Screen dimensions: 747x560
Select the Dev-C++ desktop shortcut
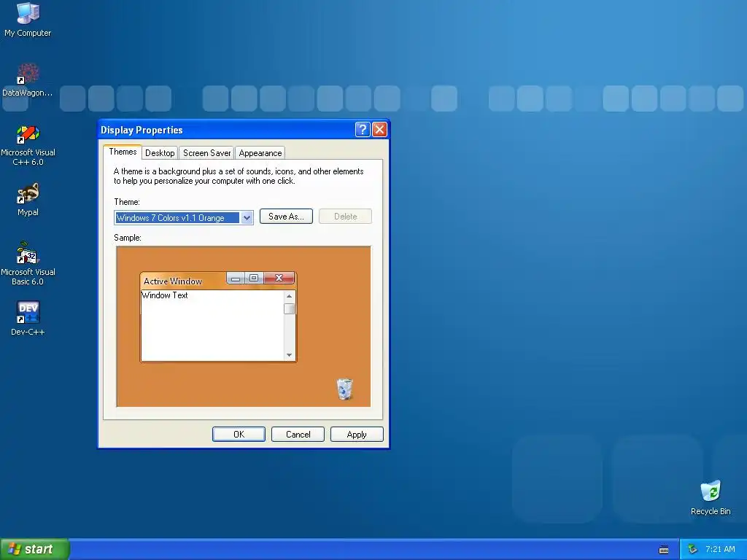tap(28, 318)
